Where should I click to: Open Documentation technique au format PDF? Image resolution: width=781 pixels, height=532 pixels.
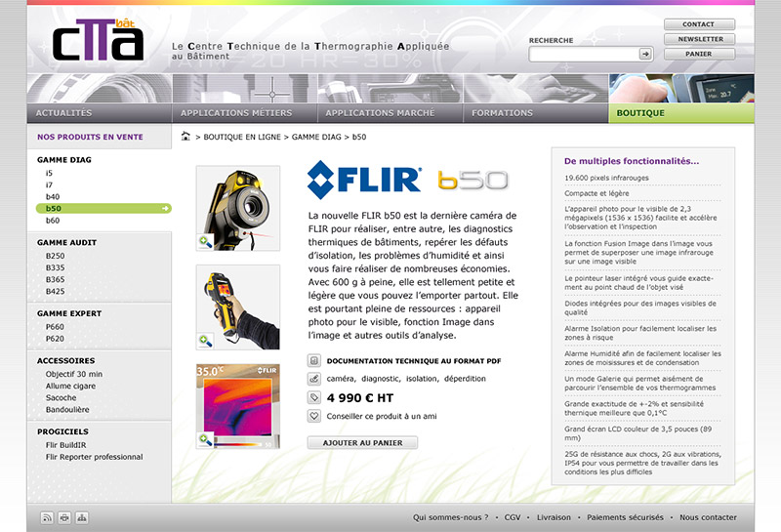pyautogui.click(x=413, y=360)
